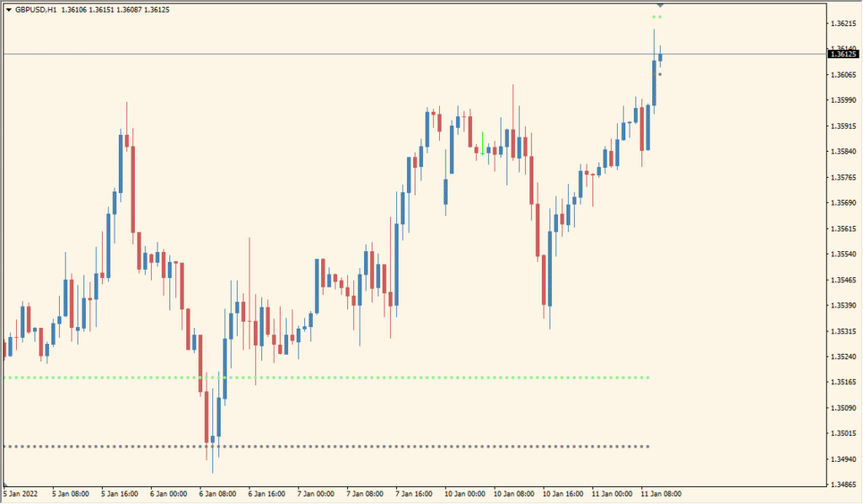Click time axis label 5 Jan 16:00
The image size is (863, 504).
pyautogui.click(x=120, y=494)
